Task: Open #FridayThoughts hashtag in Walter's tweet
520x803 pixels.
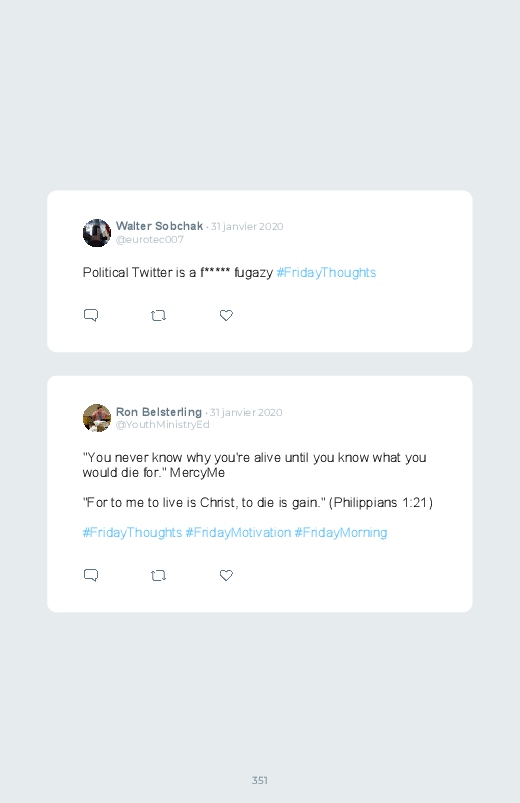Action: click(x=326, y=272)
